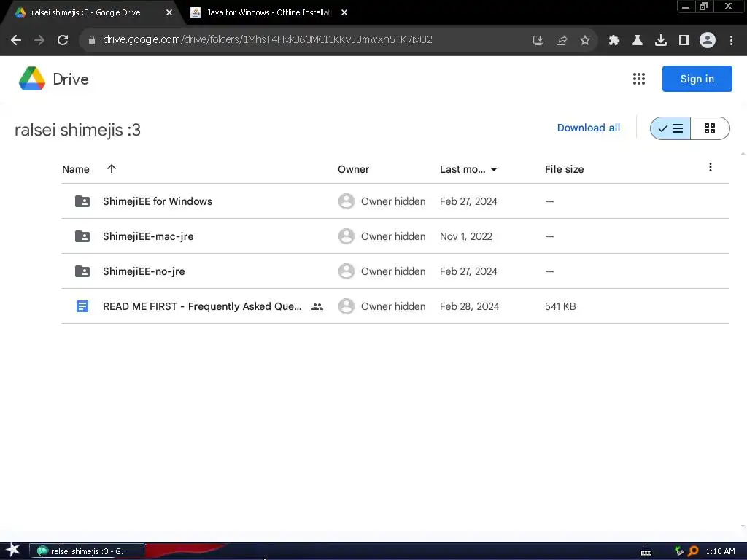Switch to the ralsei shimejis Google Drive tab
The image size is (747, 560).
coord(86,12)
